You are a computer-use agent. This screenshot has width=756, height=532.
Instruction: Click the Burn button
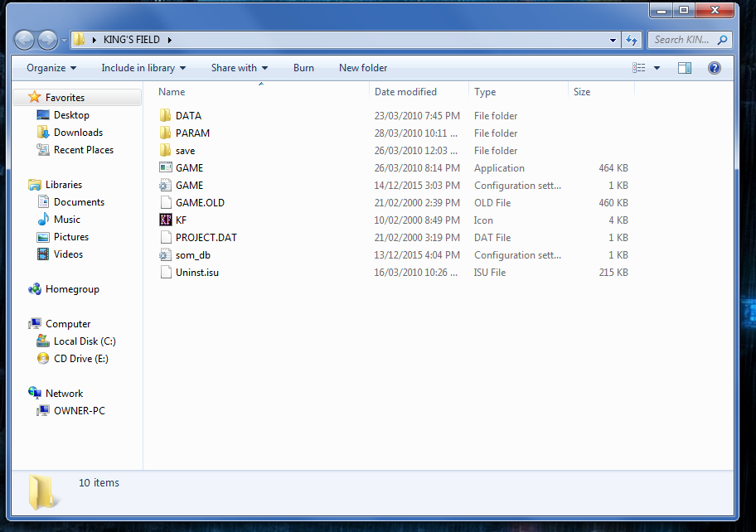(303, 68)
